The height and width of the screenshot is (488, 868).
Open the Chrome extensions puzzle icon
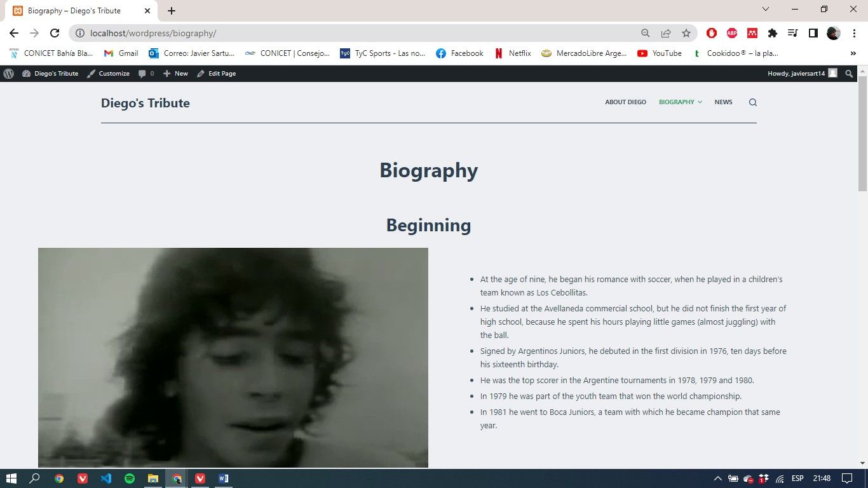tap(773, 33)
